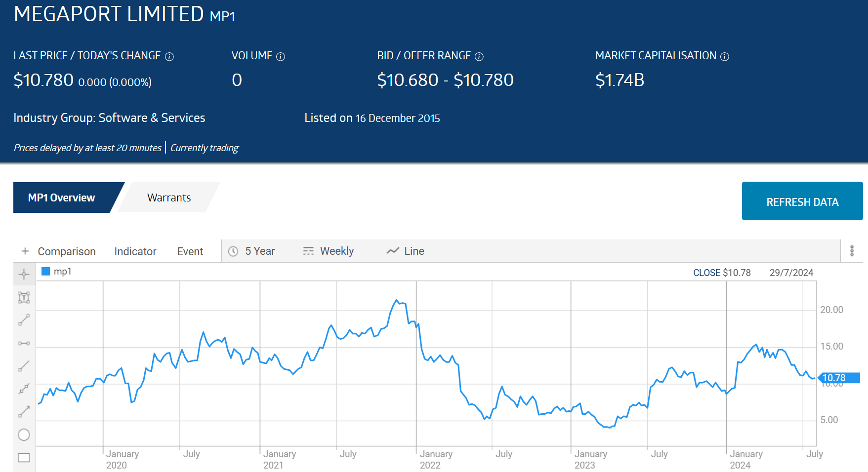
Task: Click the plus icon beside Comparison
Action: click(25, 251)
